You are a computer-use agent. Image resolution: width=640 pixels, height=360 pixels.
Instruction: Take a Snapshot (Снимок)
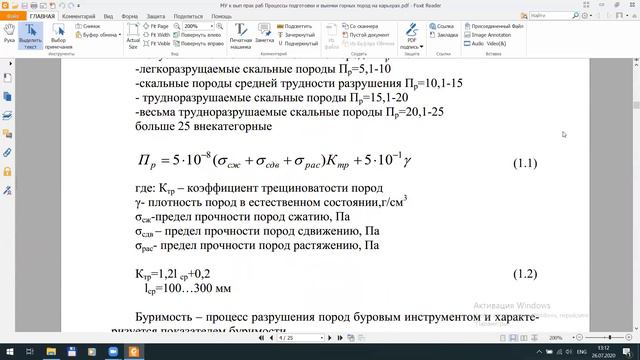pos(88,26)
